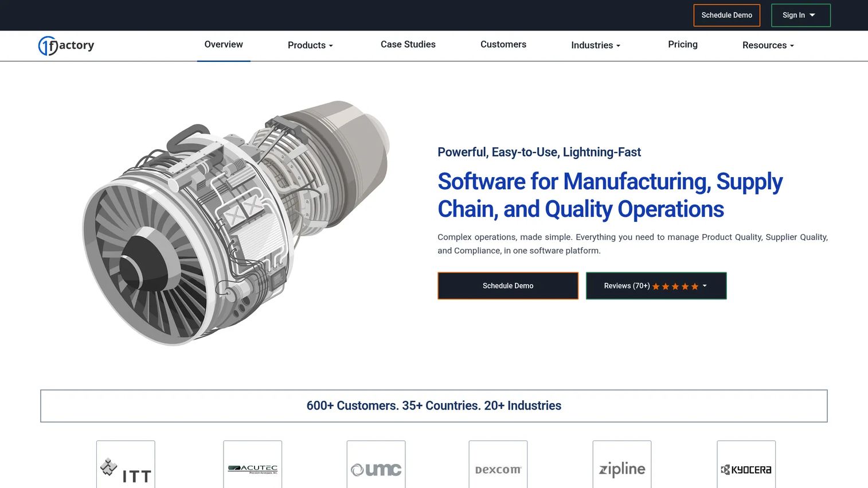Click the jet engine illustration

(x=236, y=222)
